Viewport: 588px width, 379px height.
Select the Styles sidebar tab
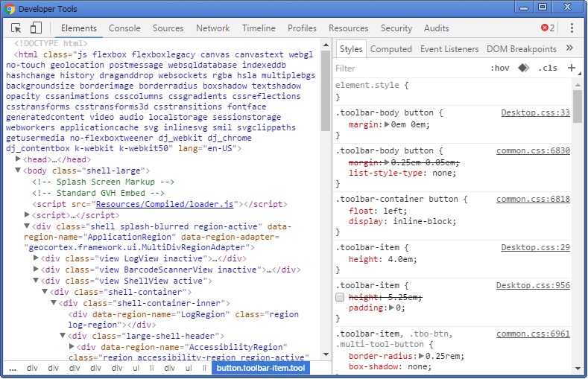351,48
